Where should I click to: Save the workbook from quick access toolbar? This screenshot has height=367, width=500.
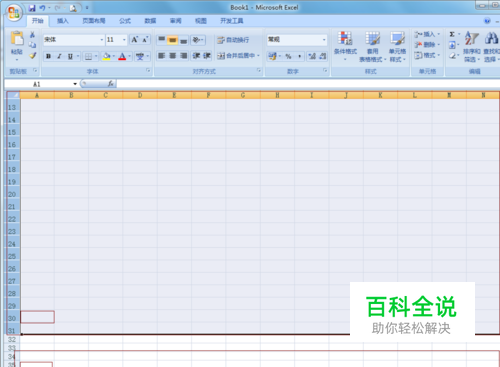click(32, 8)
